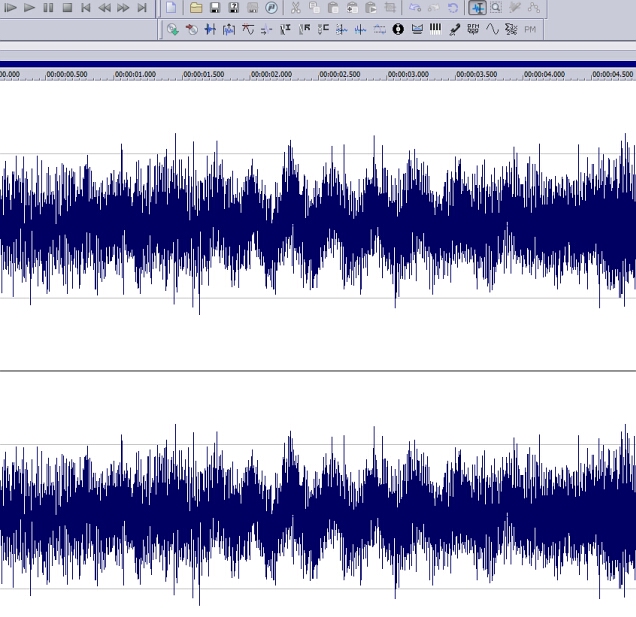Select the Magnify zoom tool

[x=496, y=8]
